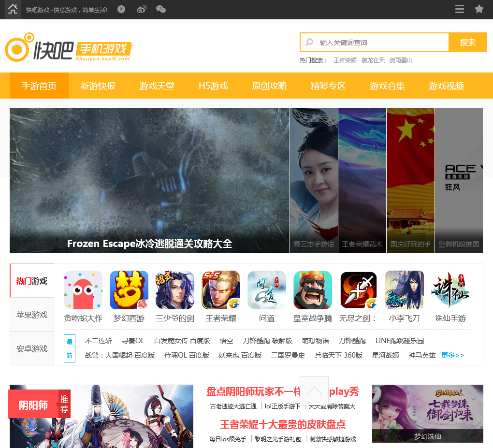Open 刀锋酷跑 破解版 link
Image resolution: width=493 pixels, height=448 pixels.
(x=268, y=341)
